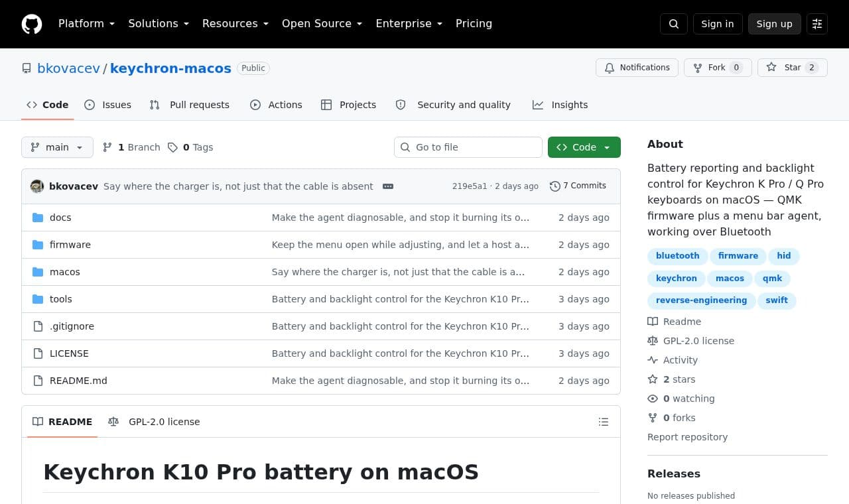The height and width of the screenshot is (504, 849).
Task: Open the search magnifier icon
Action: click(674, 24)
